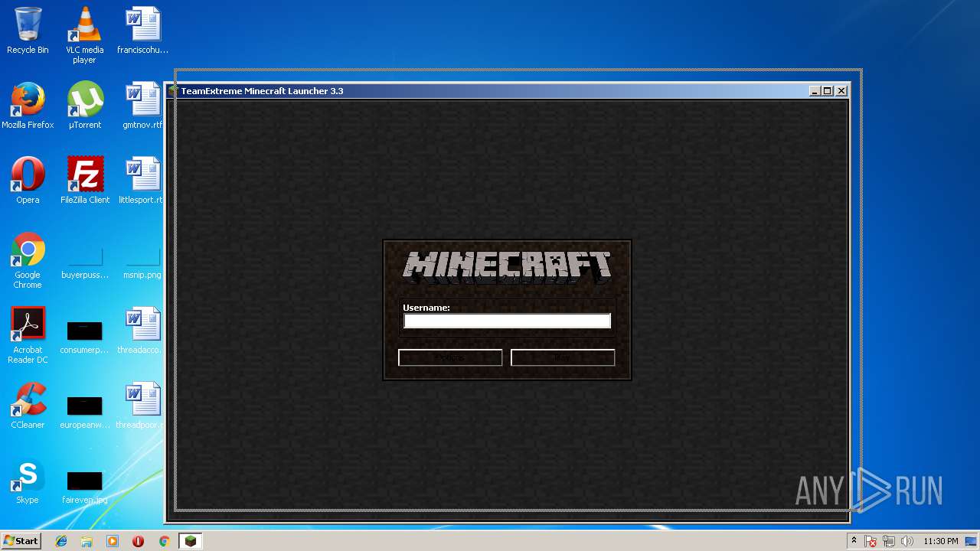Screen dimensions: 980x551
Task: Launch Internet Explorer from taskbar
Action: tap(61, 541)
